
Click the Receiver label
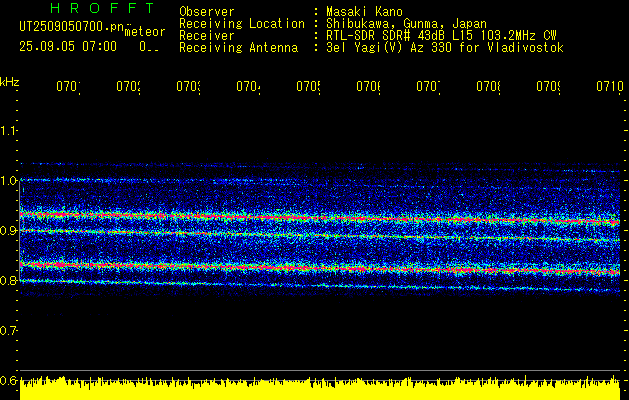207,36
